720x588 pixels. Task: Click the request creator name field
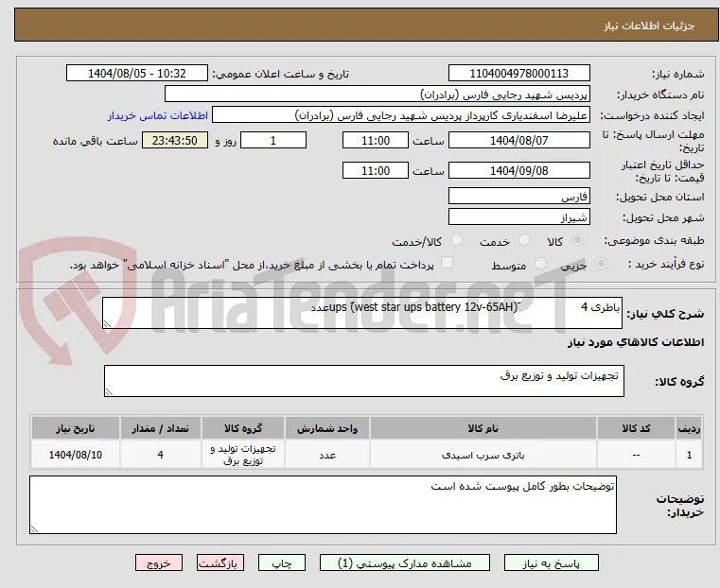[x=401, y=115]
